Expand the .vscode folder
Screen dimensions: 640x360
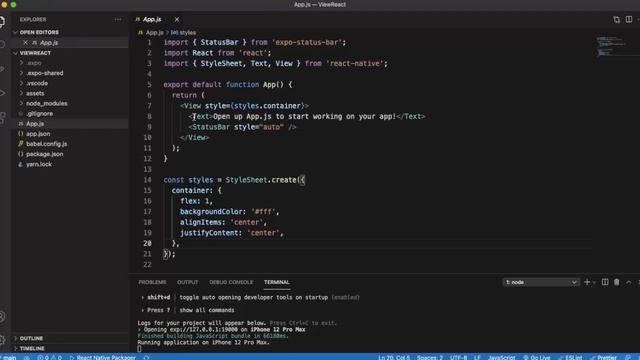click(37, 83)
